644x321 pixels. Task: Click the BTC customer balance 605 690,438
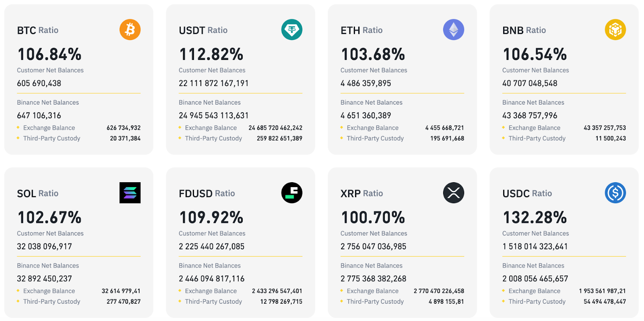pos(39,83)
